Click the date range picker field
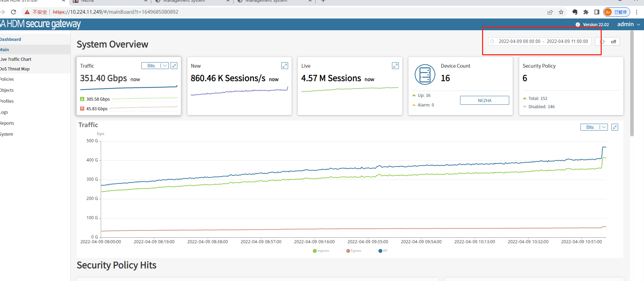Screen dimensions: 644x281 540,42
